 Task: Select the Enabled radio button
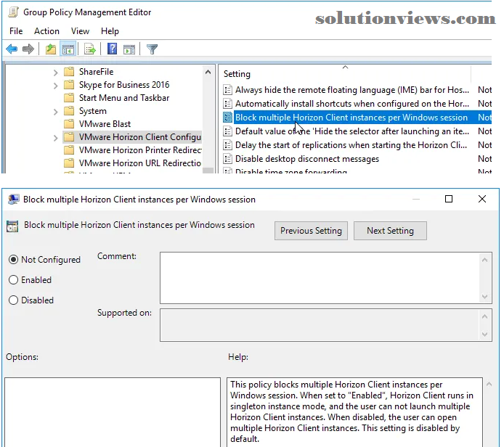[13, 279]
